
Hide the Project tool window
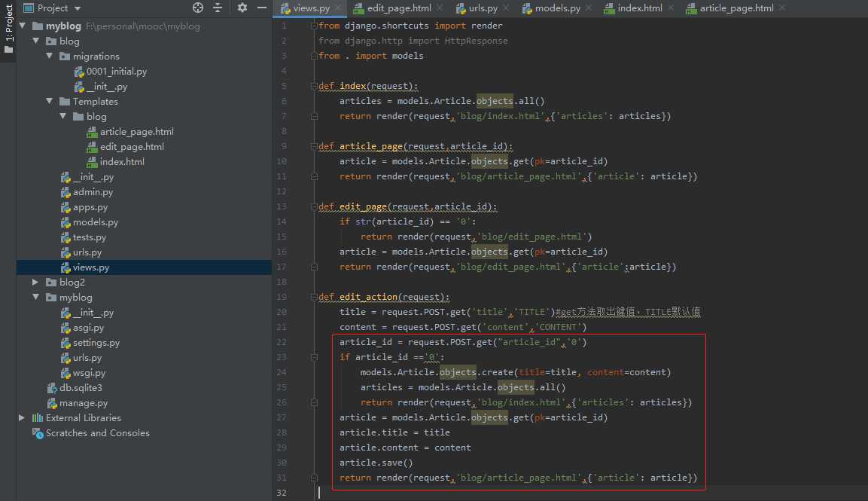(x=262, y=8)
